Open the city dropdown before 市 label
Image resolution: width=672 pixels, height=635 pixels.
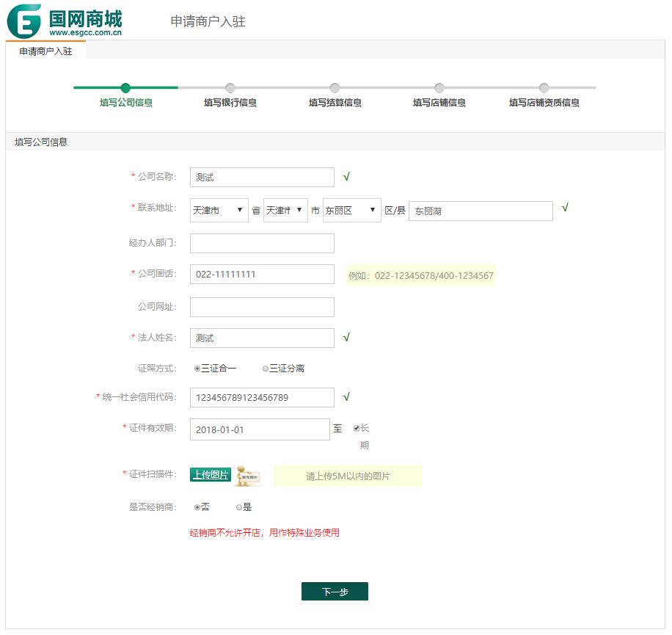point(285,210)
